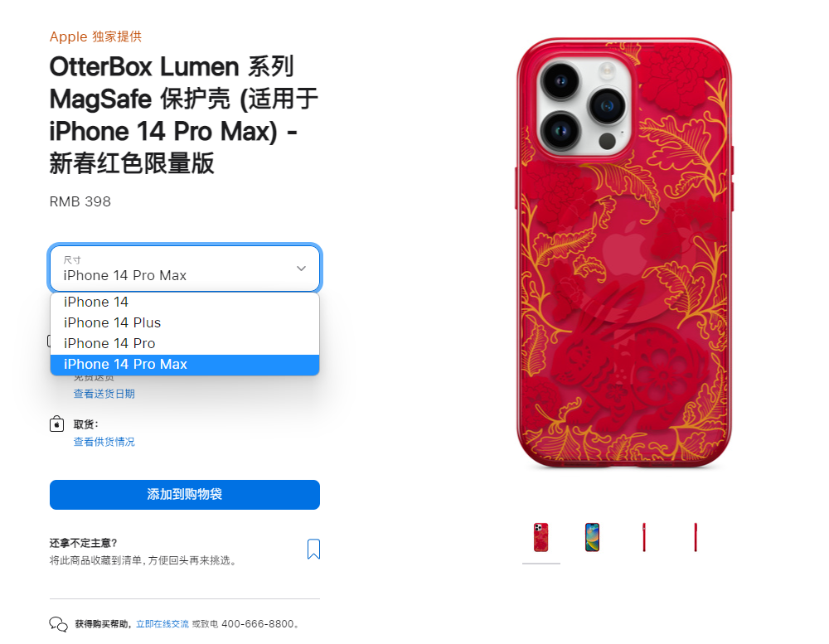Click the bookmark save-to-list icon
The height and width of the screenshot is (644, 829).
pyautogui.click(x=313, y=549)
